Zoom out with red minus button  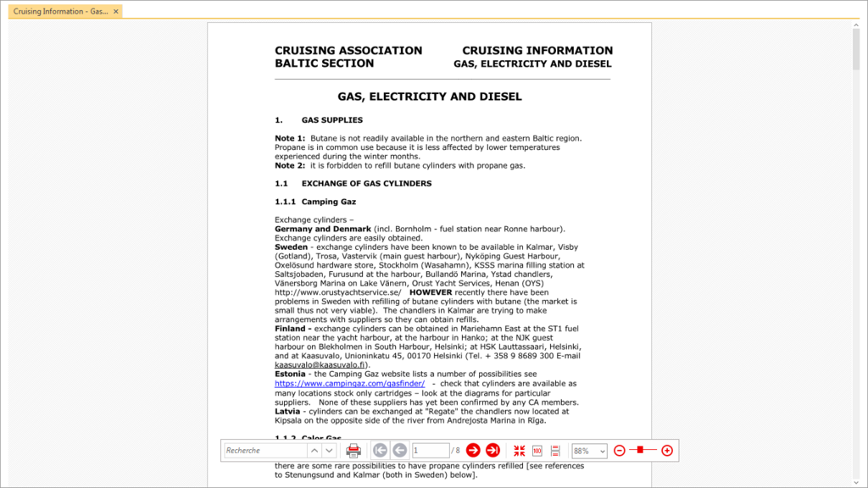click(x=620, y=451)
